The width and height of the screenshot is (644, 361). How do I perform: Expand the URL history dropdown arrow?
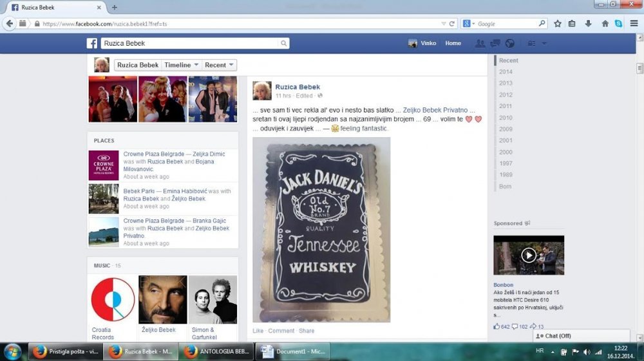coord(444,24)
